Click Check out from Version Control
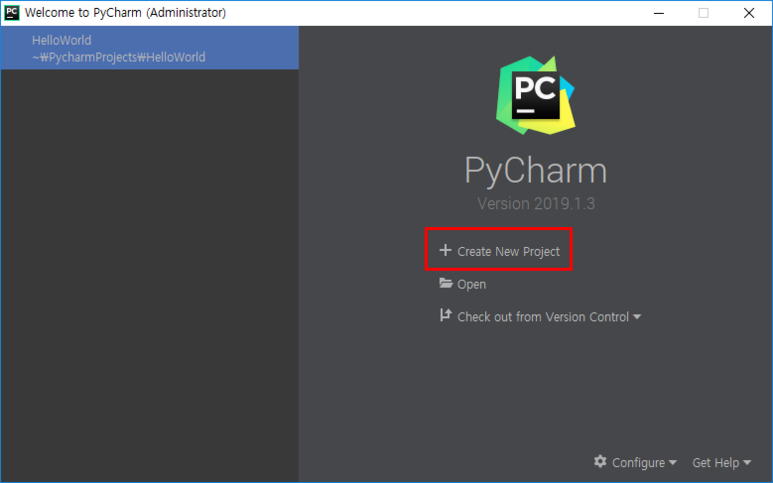The image size is (773, 483). click(543, 316)
